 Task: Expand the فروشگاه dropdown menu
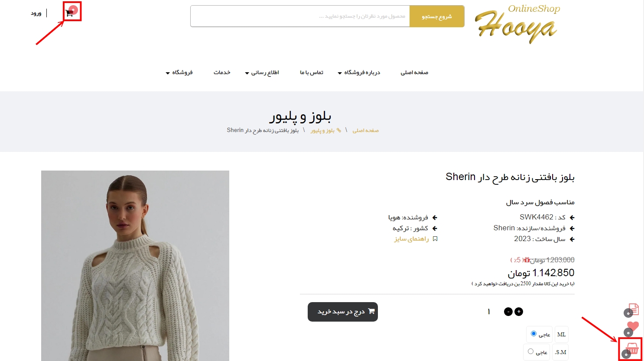click(179, 72)
